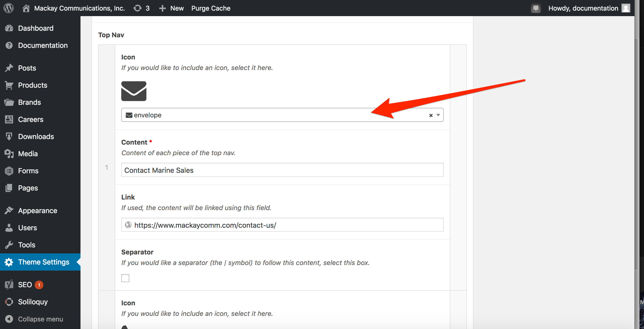
Task: Click the Theme Settings gear icon
Action: 9,262
